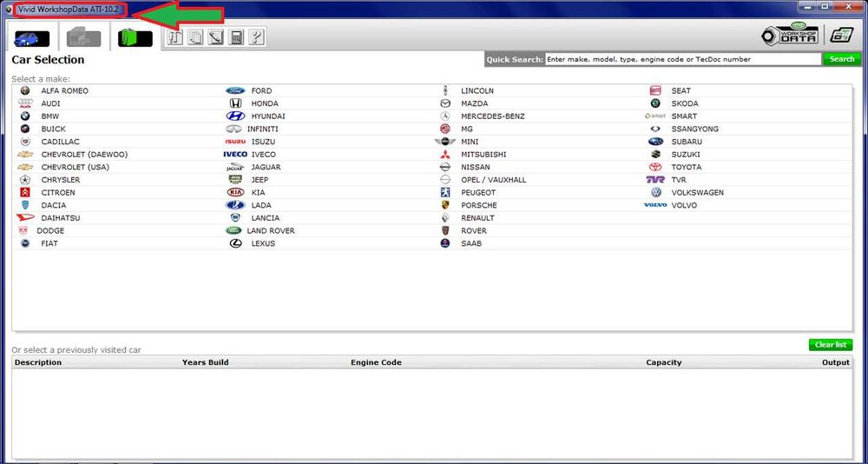Open the blue car selection tab
The height and width of the screenshot is (464, 868).
pyautogui.click(x=31, y=38)
